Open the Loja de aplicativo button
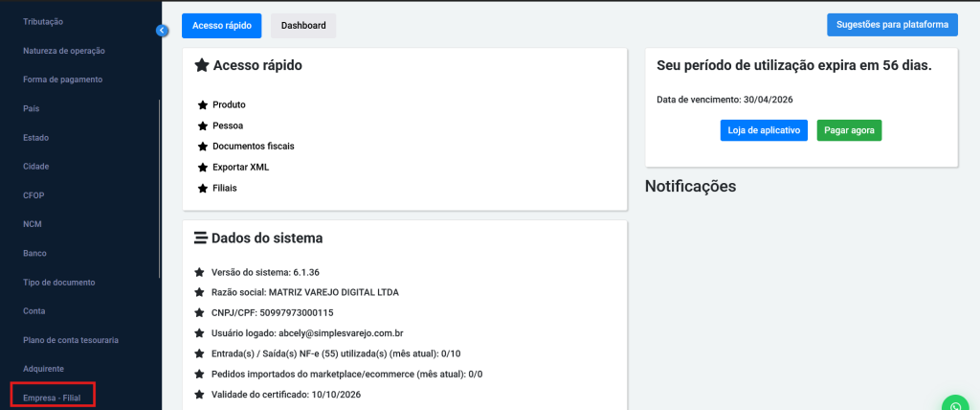 765,130
